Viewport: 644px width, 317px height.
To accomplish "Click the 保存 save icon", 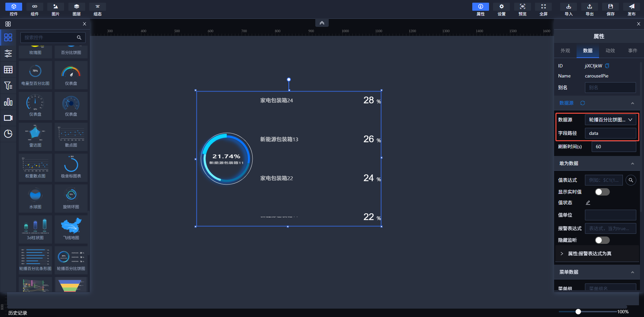I will click(610, 9).
